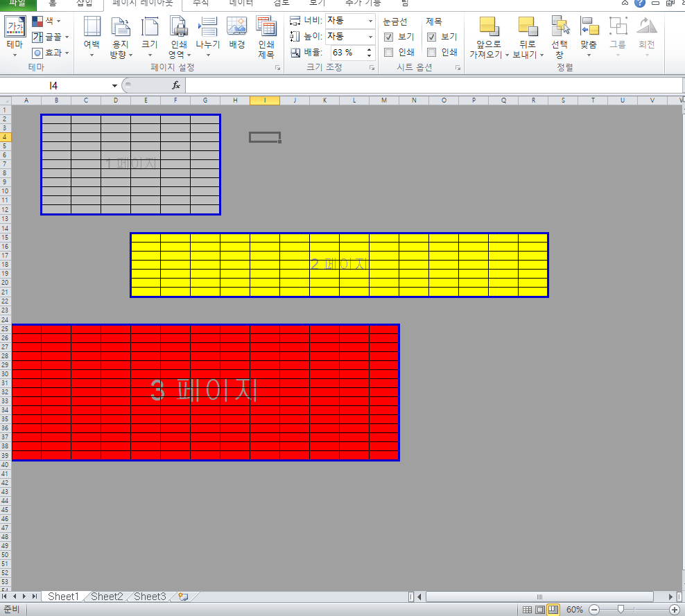Switch to Page Layout view in status bar
The height and width of the screenshot is (616, 685).
tap(540, 610)
